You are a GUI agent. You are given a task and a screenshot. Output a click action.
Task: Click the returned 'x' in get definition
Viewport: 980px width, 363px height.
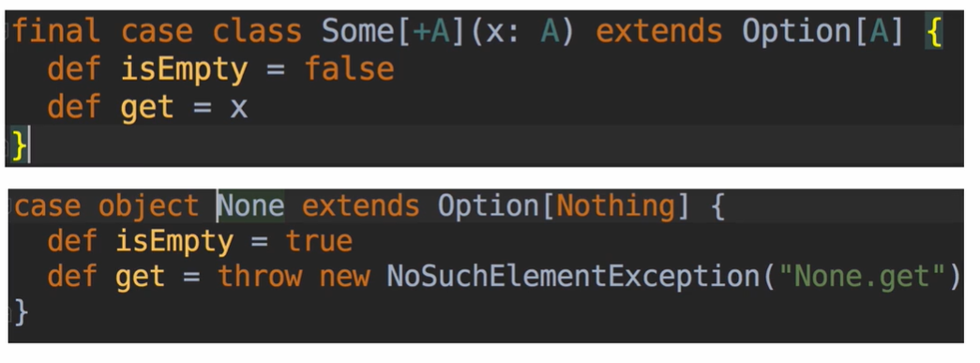pyautogui.click(x=239, y=109)
